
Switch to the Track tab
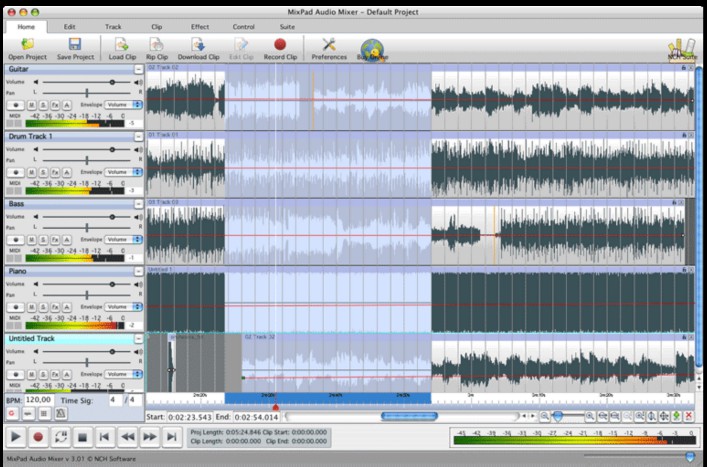pyautogui.click(x=113, y=26)
